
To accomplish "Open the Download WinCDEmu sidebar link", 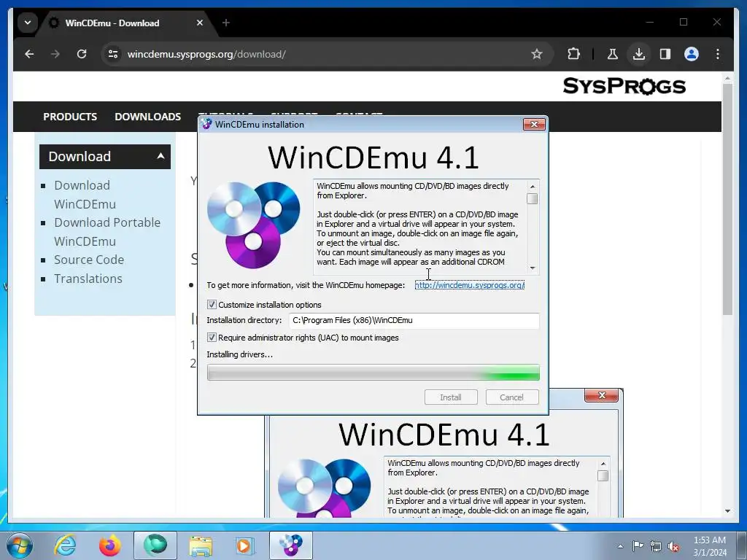I will [85, 195].
